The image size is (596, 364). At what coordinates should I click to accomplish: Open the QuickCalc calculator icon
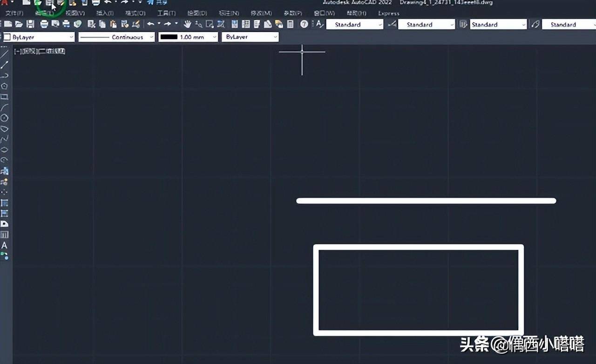click(290, 24)
